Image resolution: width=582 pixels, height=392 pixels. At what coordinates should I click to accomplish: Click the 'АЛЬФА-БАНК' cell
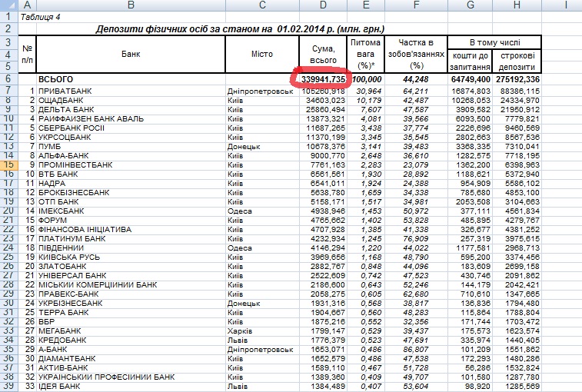pos(131,155)
